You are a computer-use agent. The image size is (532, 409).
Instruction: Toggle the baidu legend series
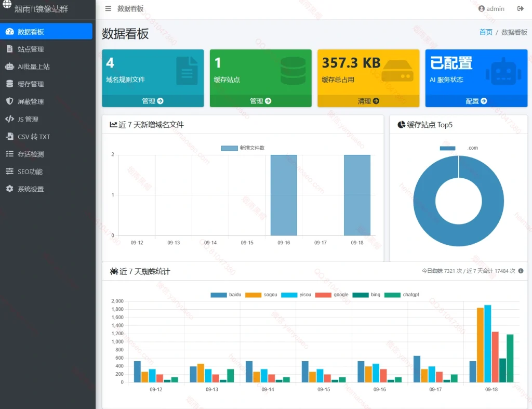coord(225,295)
